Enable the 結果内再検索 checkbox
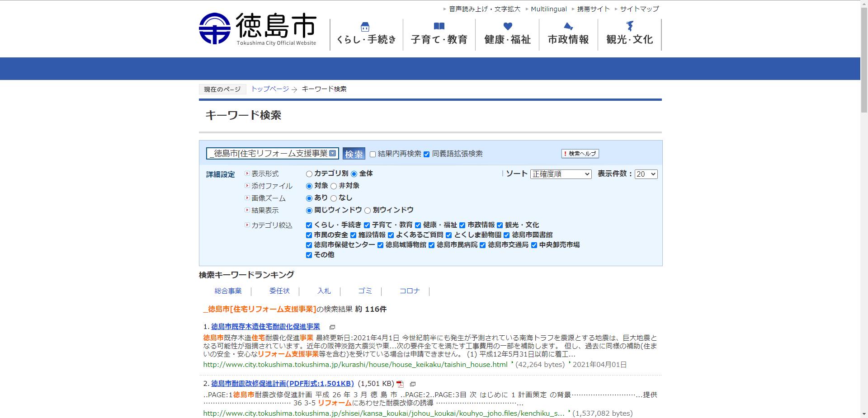The height and width of the screenshot is (418, 868). [372, 154]
